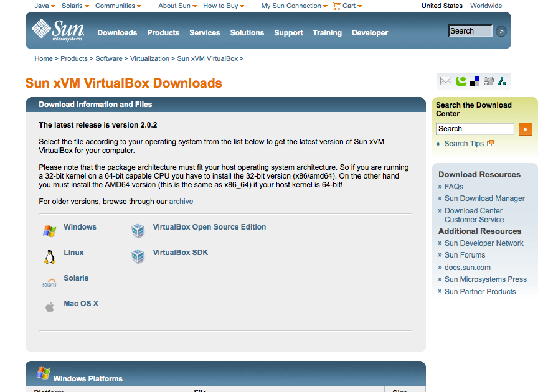Click the Digg share icon
Viewport: 543px width, 392px height.
point(489,82)
